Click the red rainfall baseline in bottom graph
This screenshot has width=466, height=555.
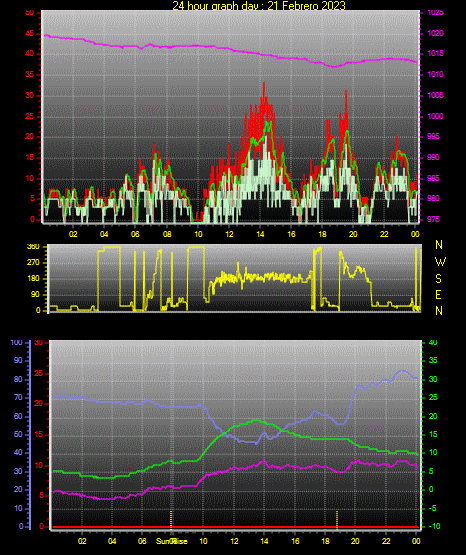tap(235, 527)
